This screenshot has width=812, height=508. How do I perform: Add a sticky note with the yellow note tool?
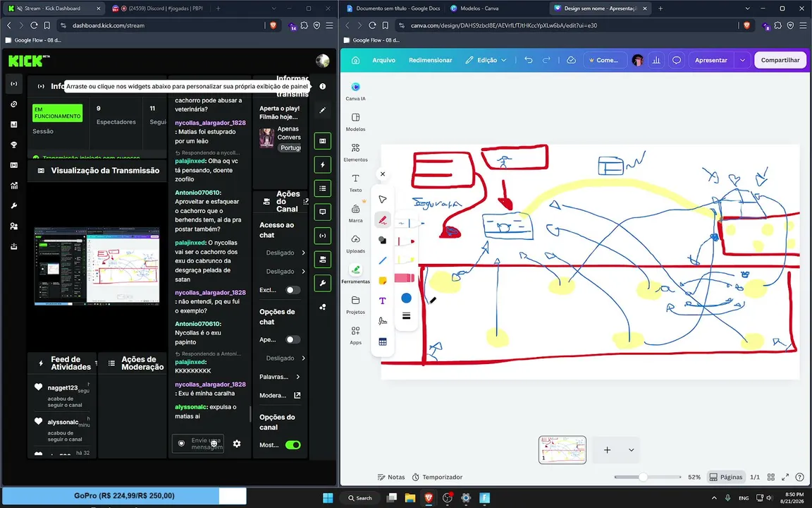coord(383,280)
